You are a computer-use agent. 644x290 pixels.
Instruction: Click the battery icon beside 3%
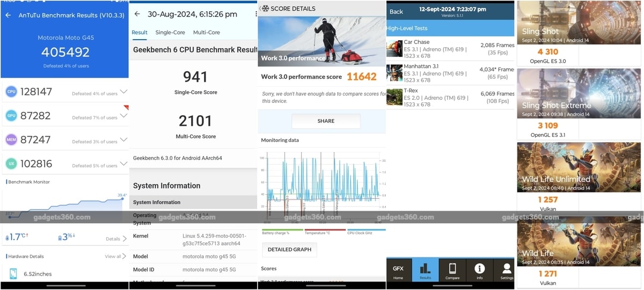coord(60,237)
